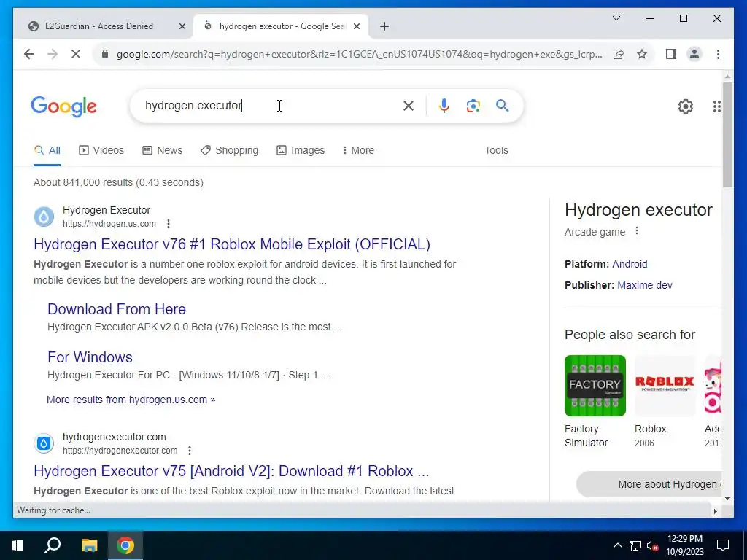Click the status bar right scroll arrow
This screenshot has height=560, width=747.
pos(715,511)
